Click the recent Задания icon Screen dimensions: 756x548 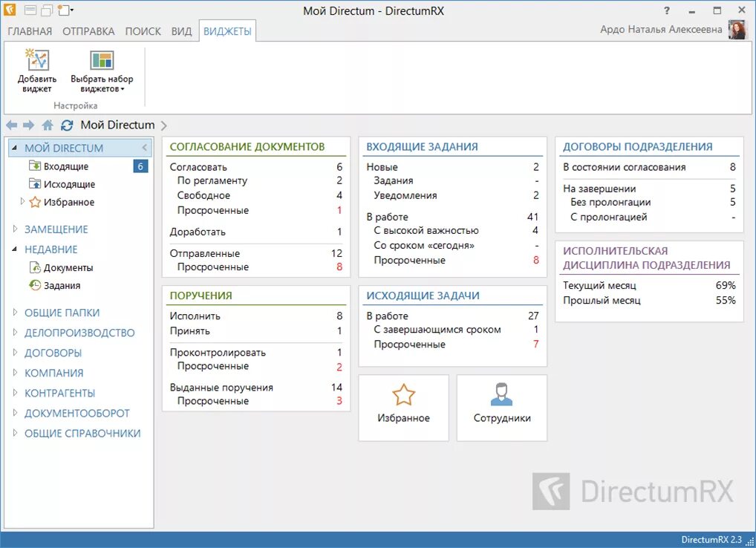[x=35, y=285]
